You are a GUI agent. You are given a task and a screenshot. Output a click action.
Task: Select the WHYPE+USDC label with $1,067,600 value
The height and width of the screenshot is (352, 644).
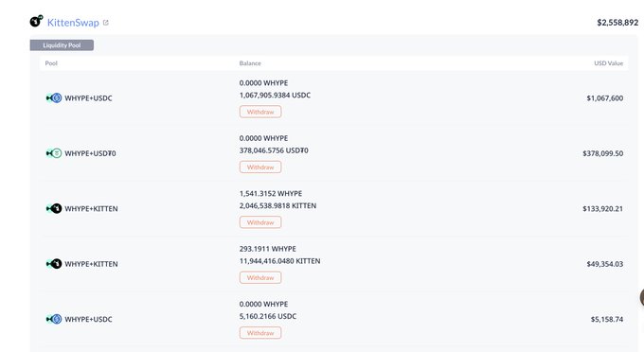[x=88, y=98]
